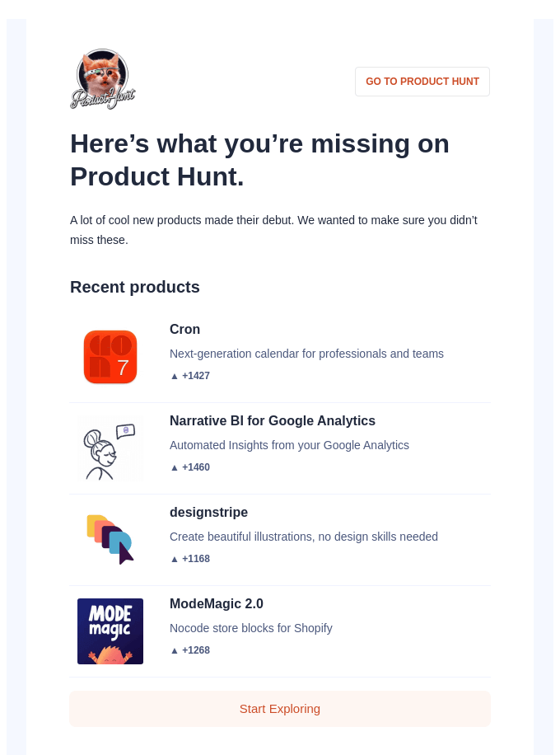
Task: Click the GO TO PRODUCT HUNT button
Action: (x=422, y=82)
